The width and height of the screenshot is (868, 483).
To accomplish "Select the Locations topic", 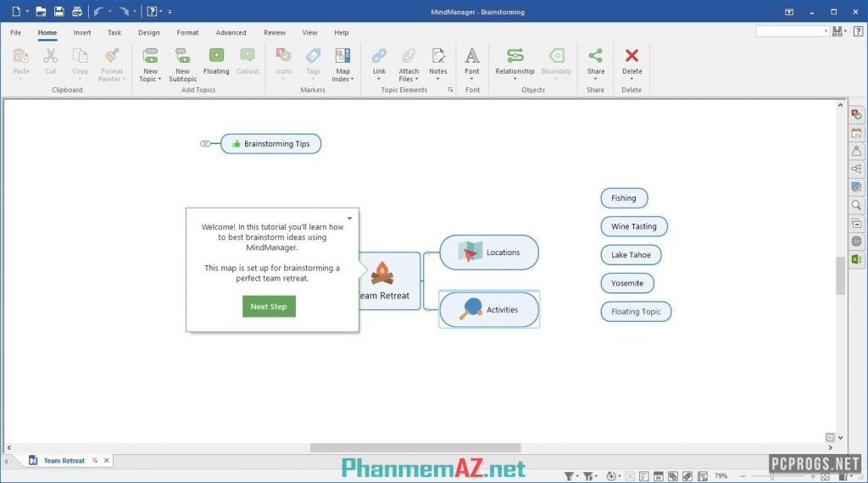I will [x=489, y=253].
